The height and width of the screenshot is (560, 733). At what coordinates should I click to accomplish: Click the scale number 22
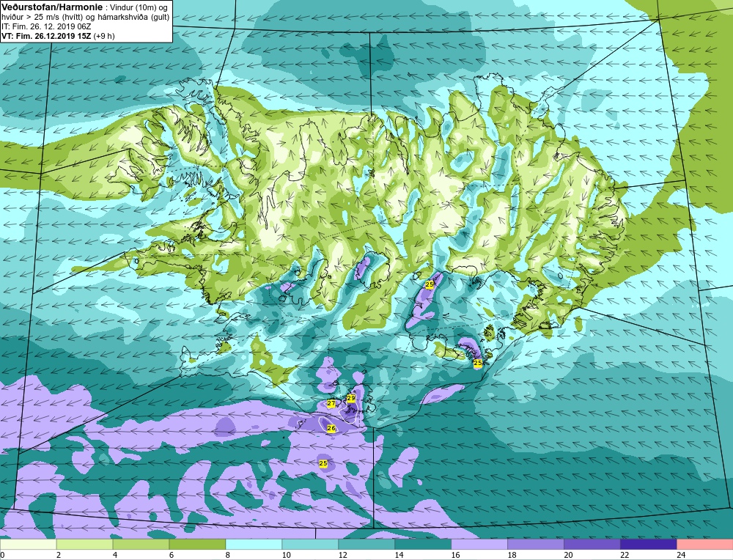pyautogui.click(x=625, y=555)
